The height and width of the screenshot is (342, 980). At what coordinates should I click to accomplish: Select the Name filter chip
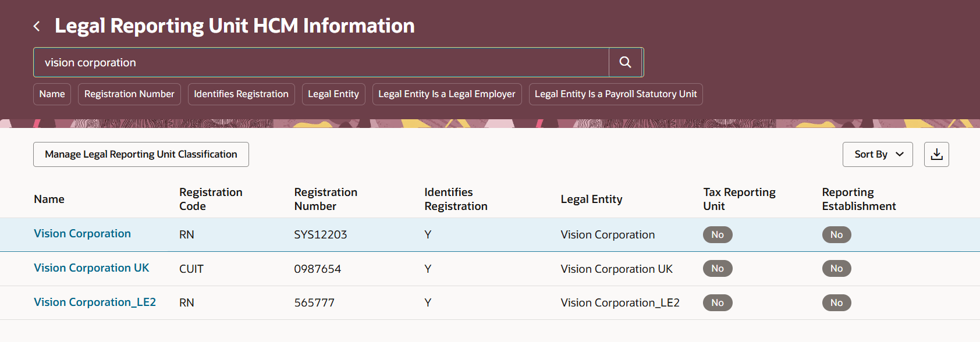pos(52,94)
